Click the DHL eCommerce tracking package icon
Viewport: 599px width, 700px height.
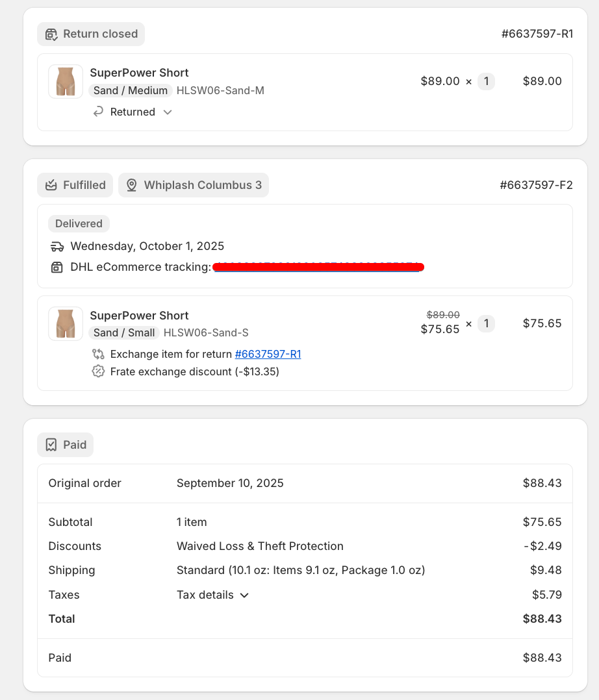pos(57,267)
